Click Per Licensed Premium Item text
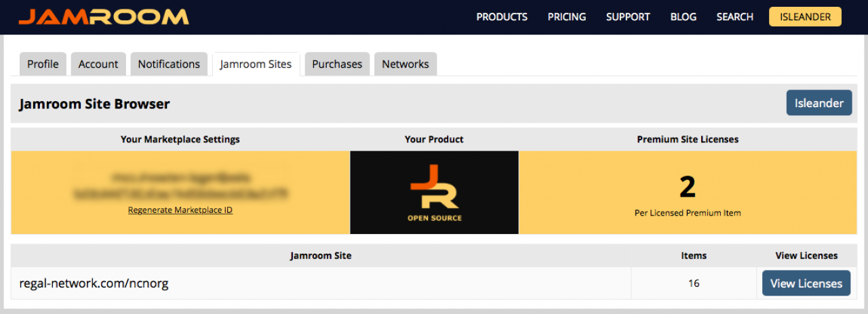 click(x=688, y=213)
